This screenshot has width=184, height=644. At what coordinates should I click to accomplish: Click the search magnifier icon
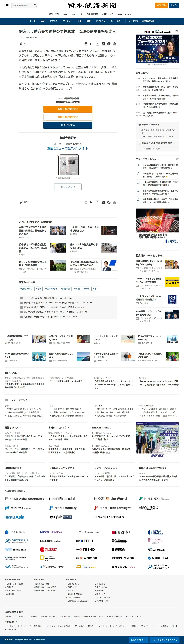click(35, 5)
